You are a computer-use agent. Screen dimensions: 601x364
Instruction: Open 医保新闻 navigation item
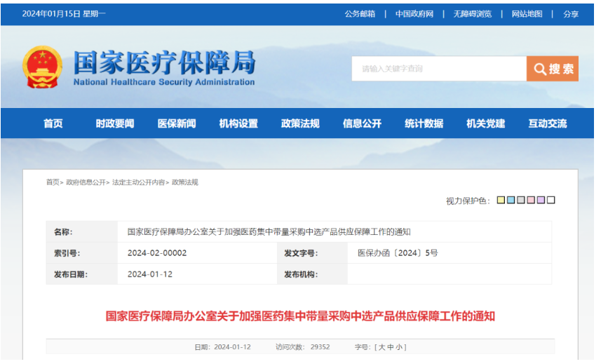(x=177, y=123)
